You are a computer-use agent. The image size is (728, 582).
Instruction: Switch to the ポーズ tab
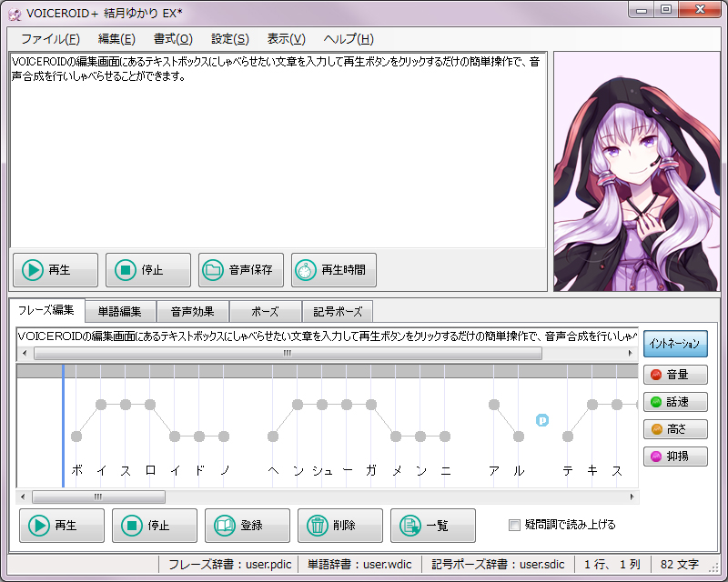(265, 311)
